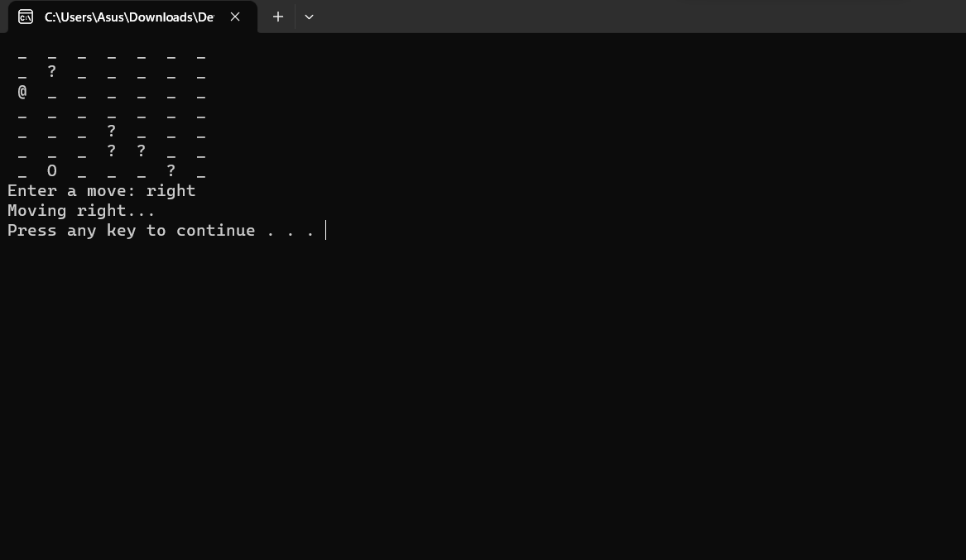Click the O symbol on the bottom row
966x560 pixels.
coord(51,170)
